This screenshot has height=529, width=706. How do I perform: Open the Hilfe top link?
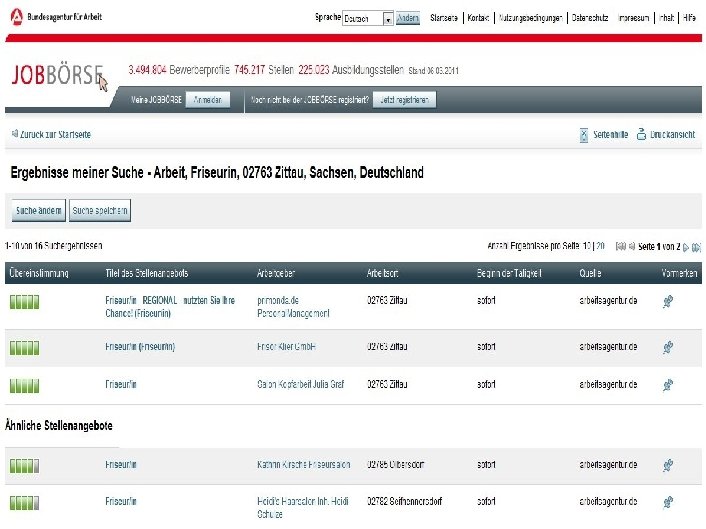pyautogui.click(x=689, y=18)
